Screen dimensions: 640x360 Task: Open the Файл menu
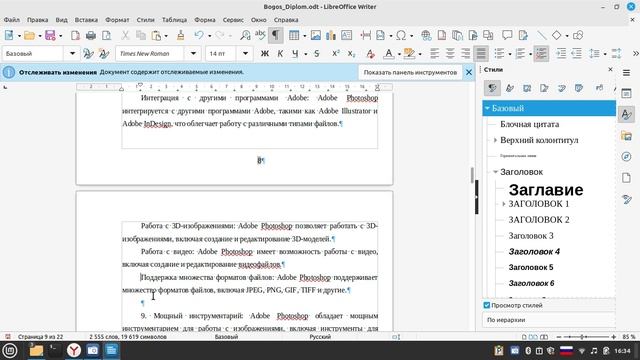click(x=12, y=20)
